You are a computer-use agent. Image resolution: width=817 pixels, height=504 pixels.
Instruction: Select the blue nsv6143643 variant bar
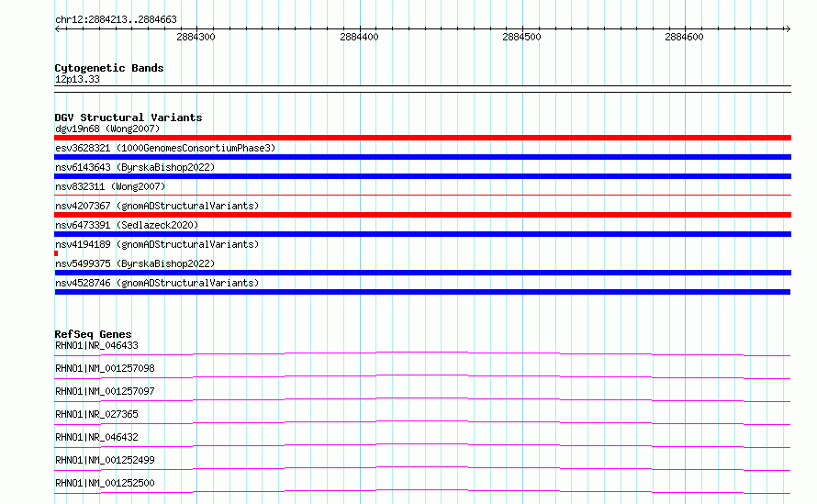point(422,176)
